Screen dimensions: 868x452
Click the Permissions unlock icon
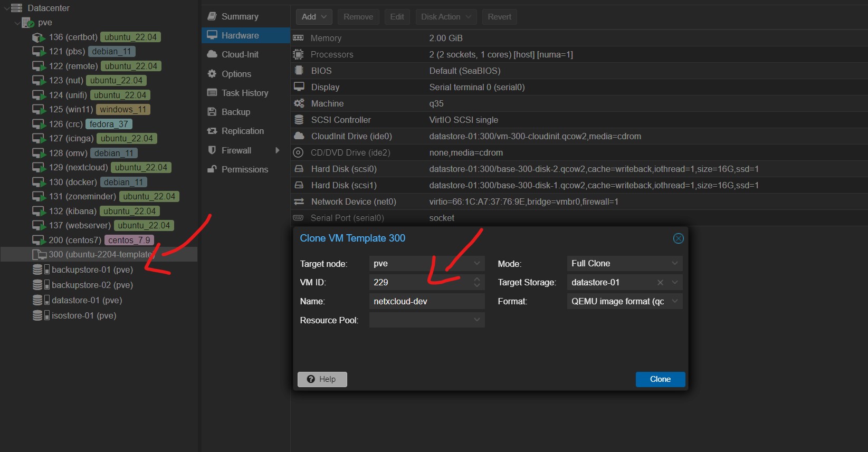click(x=212, y=169)
